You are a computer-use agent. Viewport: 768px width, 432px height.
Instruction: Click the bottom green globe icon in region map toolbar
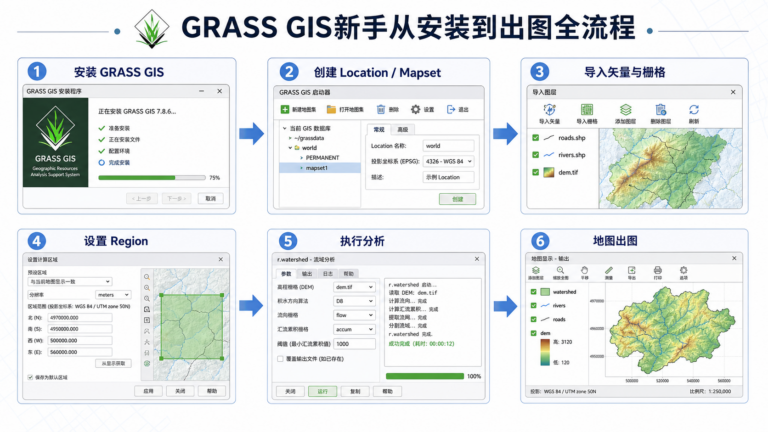pos(146,363)
